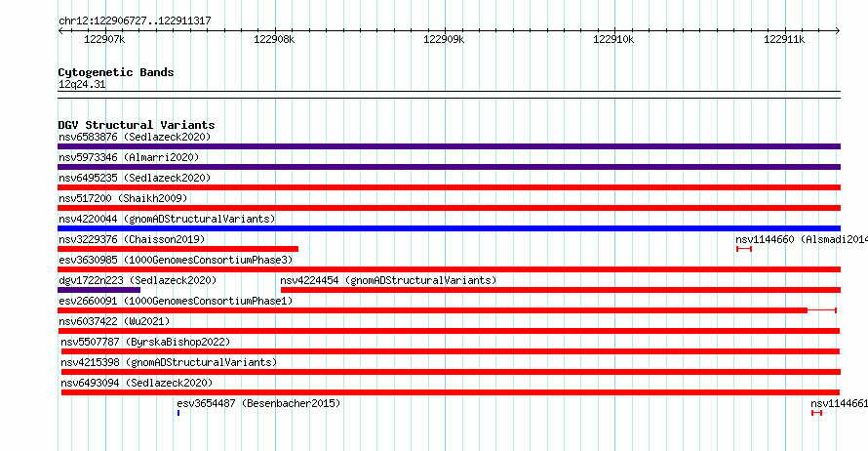The image size is (868, 451).
Task: Click the DGV Structural Variants track title
Action: coord(137,125)
